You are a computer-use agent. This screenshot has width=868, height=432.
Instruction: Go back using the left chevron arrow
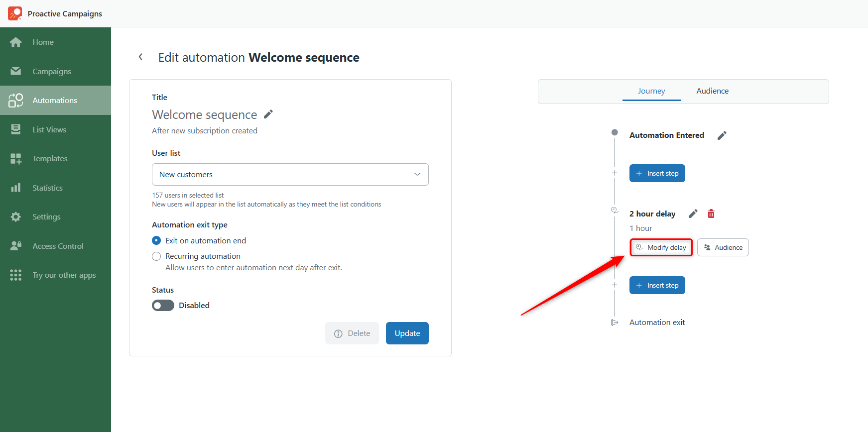coord(141,57)
